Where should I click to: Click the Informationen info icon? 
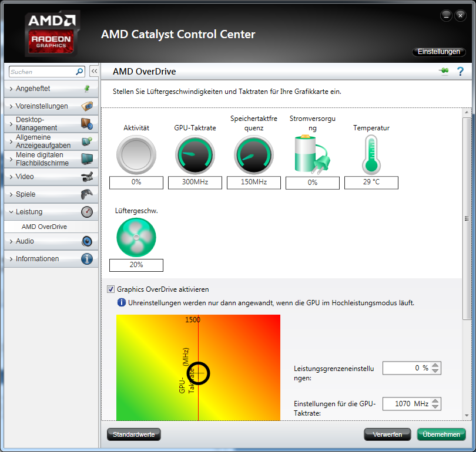click(x=87, y=259)
